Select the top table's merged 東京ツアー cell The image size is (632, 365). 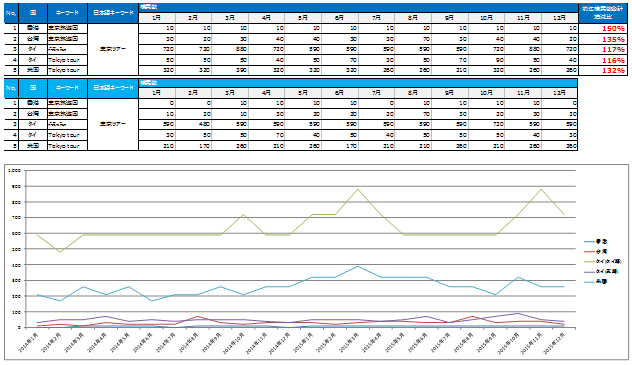pyautogui.click(x=113, y=49)
